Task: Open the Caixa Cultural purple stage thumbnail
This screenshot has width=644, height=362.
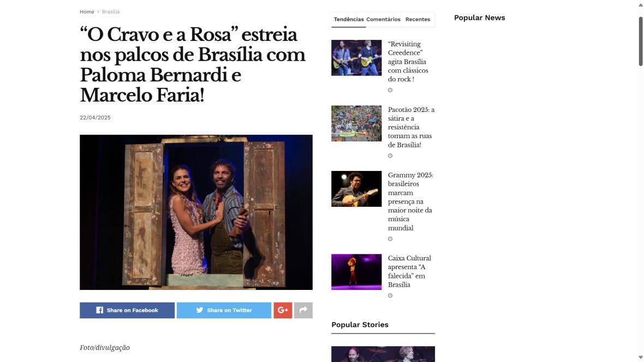Action: (x=356, y=272)
